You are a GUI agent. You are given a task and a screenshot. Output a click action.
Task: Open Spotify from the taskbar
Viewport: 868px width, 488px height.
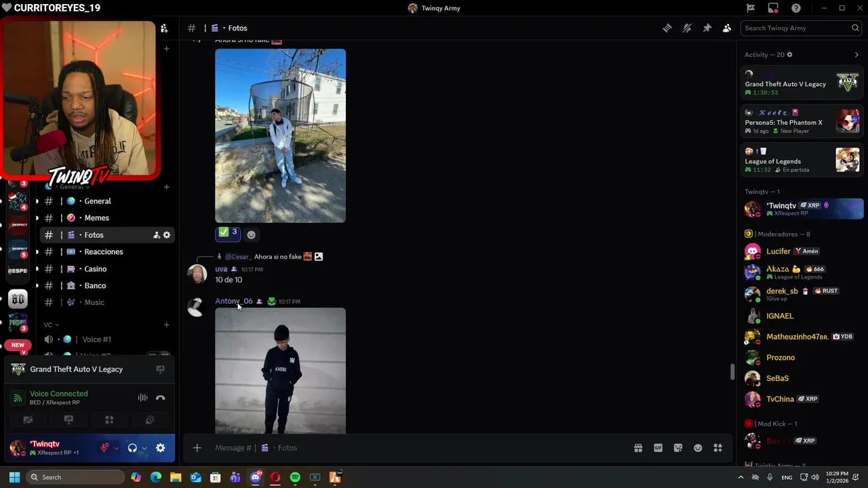(295, 477)
